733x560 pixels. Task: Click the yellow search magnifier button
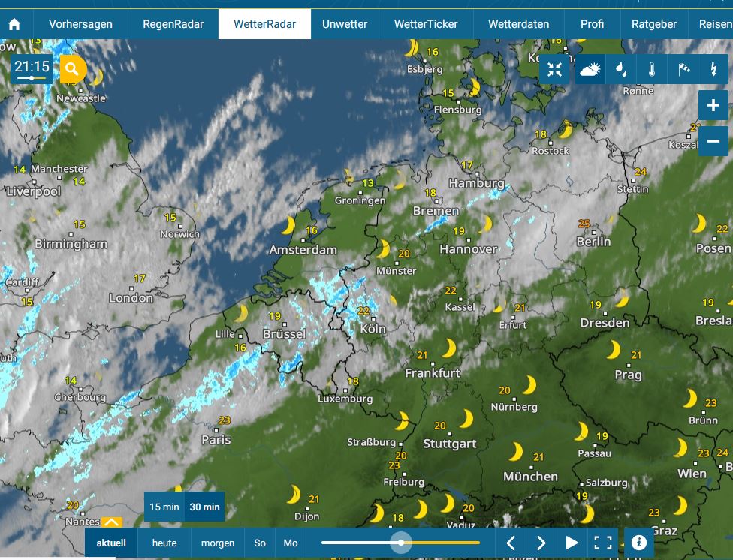[x=72, y=69]
